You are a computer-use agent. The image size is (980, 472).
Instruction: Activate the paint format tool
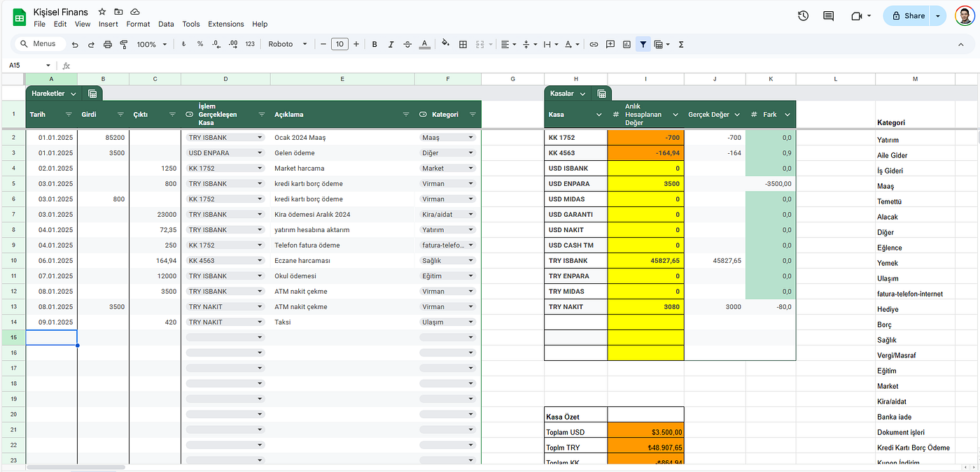(123, 44)
